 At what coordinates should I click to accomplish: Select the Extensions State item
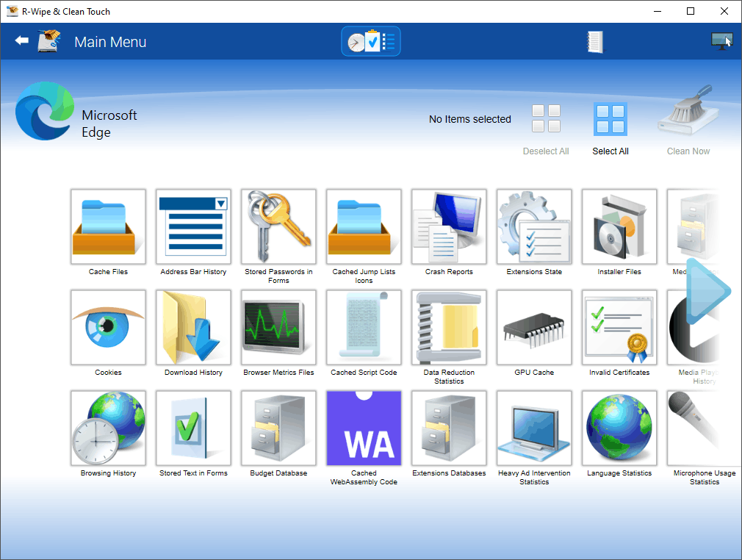click(534, 227)
